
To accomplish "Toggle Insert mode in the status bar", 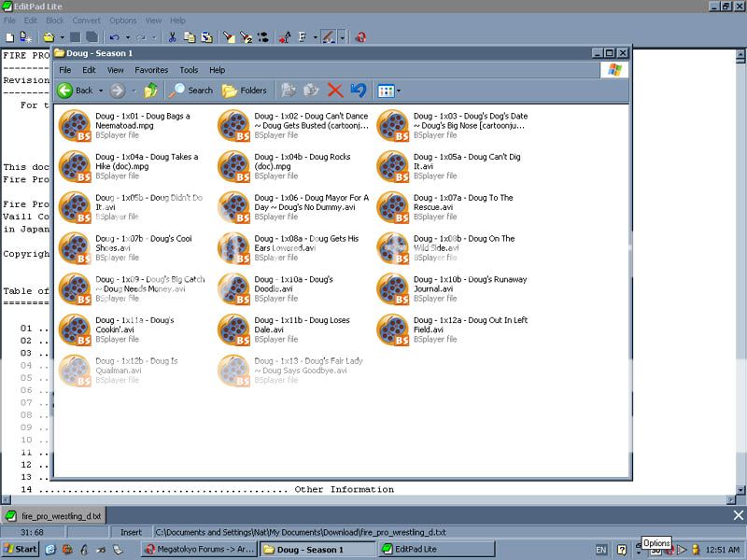I will [131, 532].
